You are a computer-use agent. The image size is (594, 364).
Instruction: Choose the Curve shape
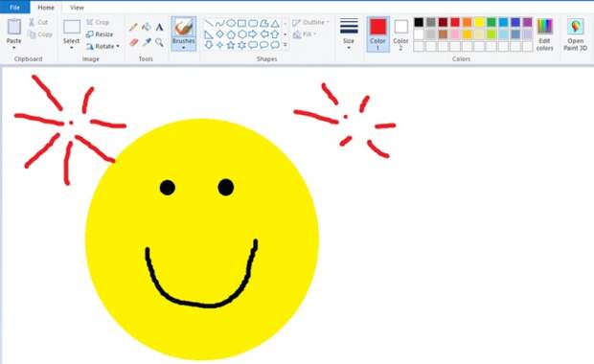219,24
